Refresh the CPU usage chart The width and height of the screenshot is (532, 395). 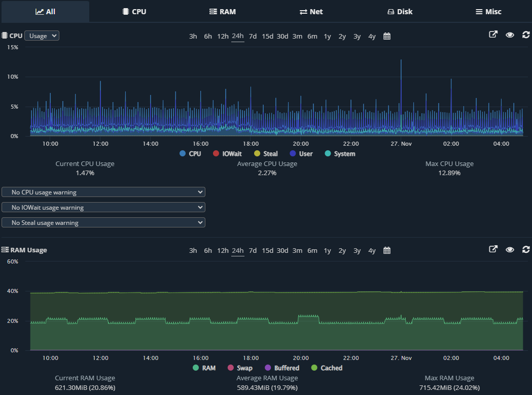(x=526, y=35)
